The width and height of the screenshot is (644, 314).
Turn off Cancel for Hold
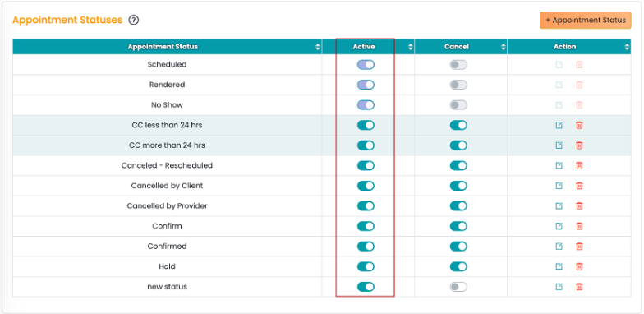pyautogui.click(x=458, y=266)
